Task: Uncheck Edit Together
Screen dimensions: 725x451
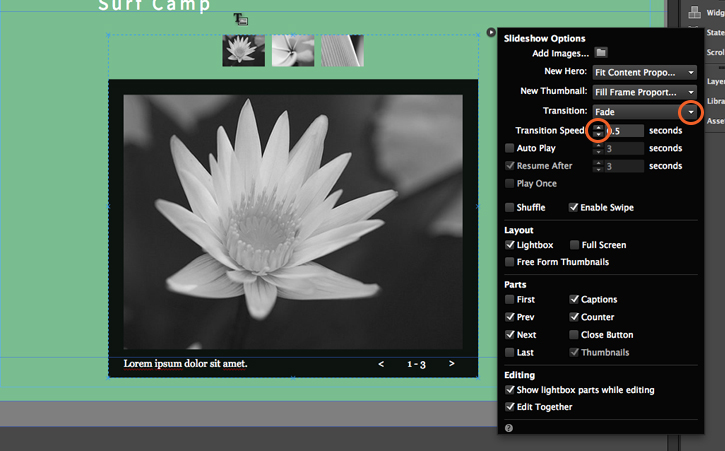Action: [x=510, y=407]
